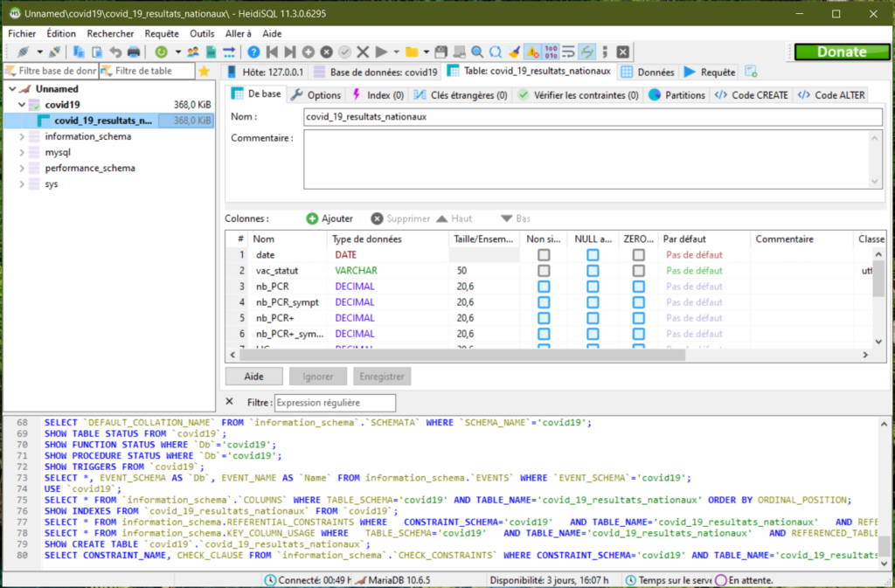Click the green Donate button
Image resolution: width=895 pixels, height=588 pixels.
tap(842, 52)
